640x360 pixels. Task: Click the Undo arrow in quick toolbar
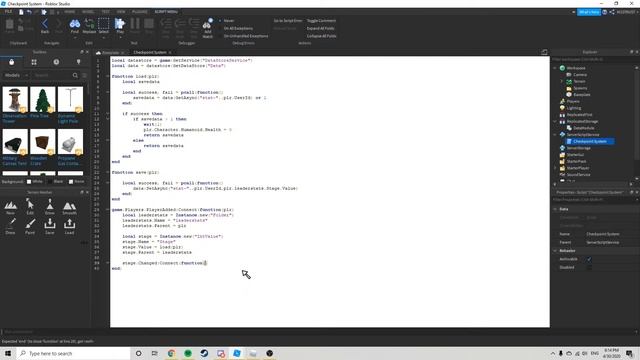(x=29, y=12)
